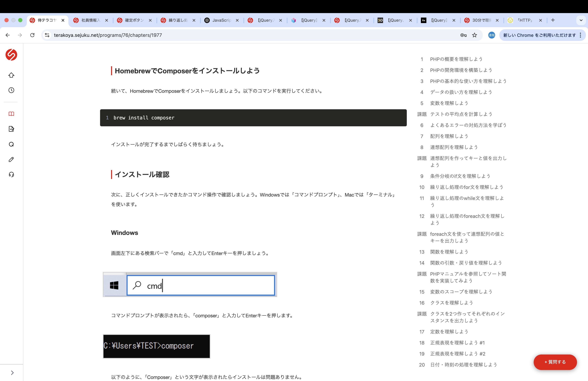
Task: Open chapter 6 よくあるエラーの対処方法を学ぼう
Action: click(468, 125)
